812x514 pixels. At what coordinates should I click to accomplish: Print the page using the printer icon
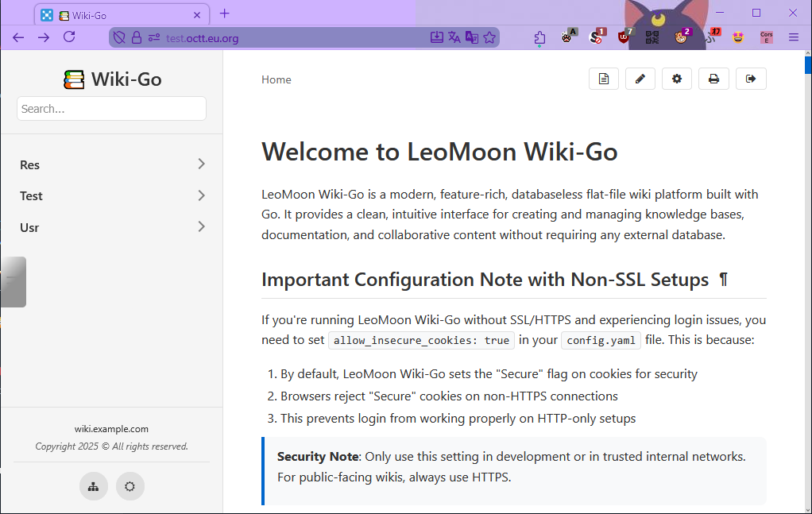(713, 79)
